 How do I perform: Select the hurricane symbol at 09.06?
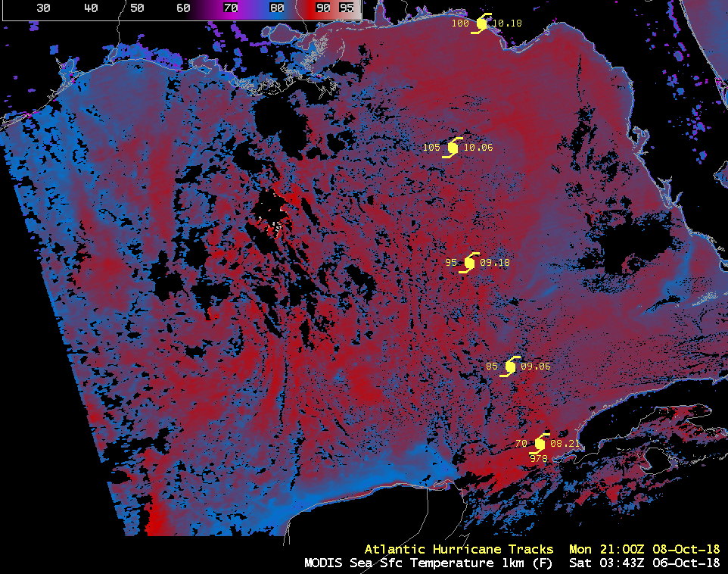[x=510, y=367]
